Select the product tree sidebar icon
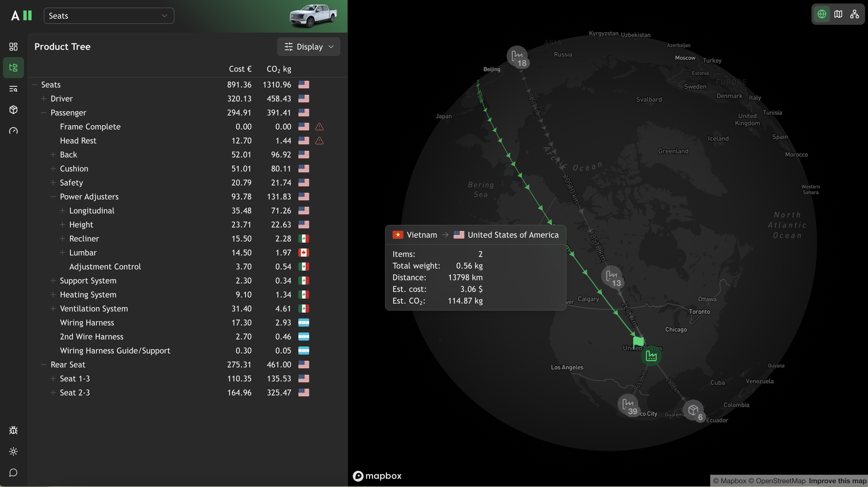Viewport: 868px width, 487px height. (x=13, y=67)
